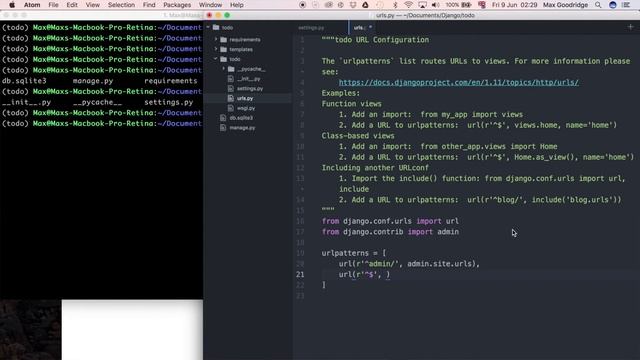Click the requirements folder icon

coord(223,40)
